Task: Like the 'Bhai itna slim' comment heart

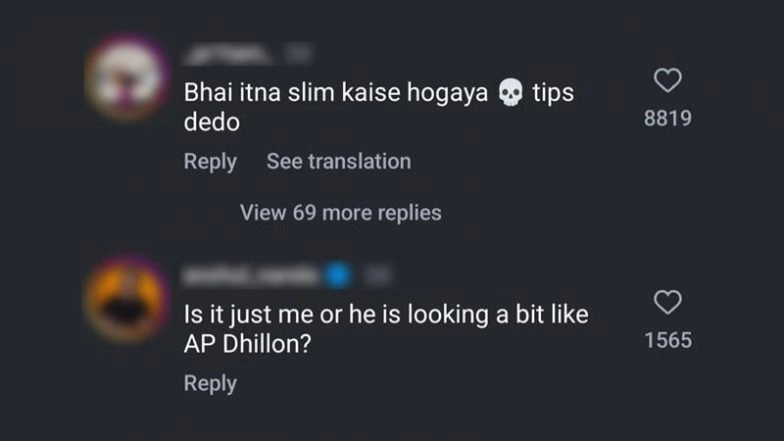Action: click(x=668, y=80)
